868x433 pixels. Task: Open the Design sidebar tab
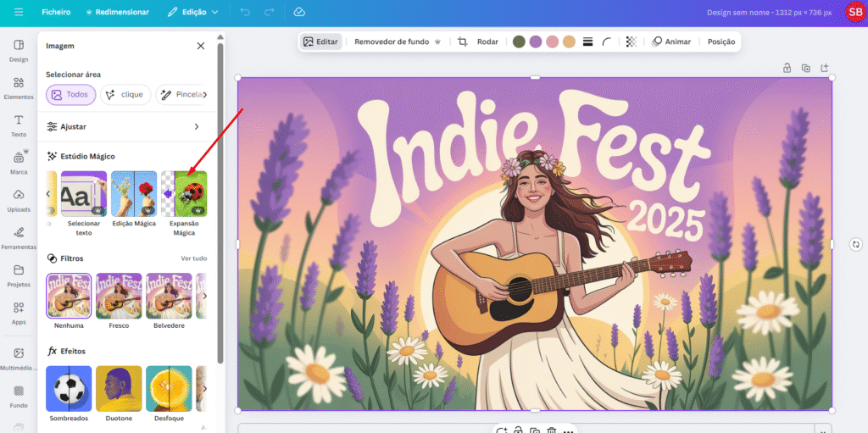coord(19,50)
